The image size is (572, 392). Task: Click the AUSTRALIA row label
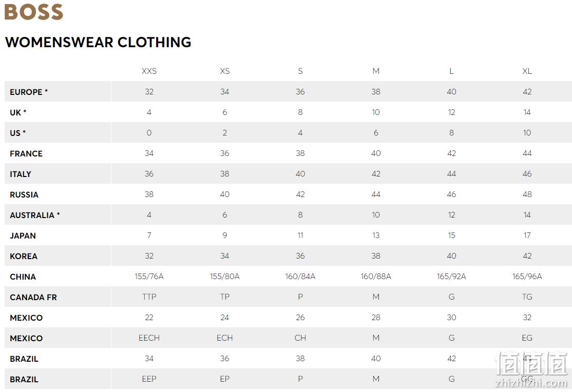(x=34, y=215)
